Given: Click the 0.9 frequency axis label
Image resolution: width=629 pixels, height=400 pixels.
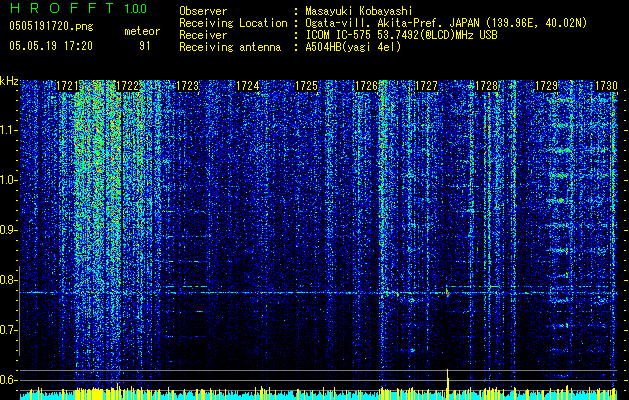Looking at the screenshot, I should 8,230.
